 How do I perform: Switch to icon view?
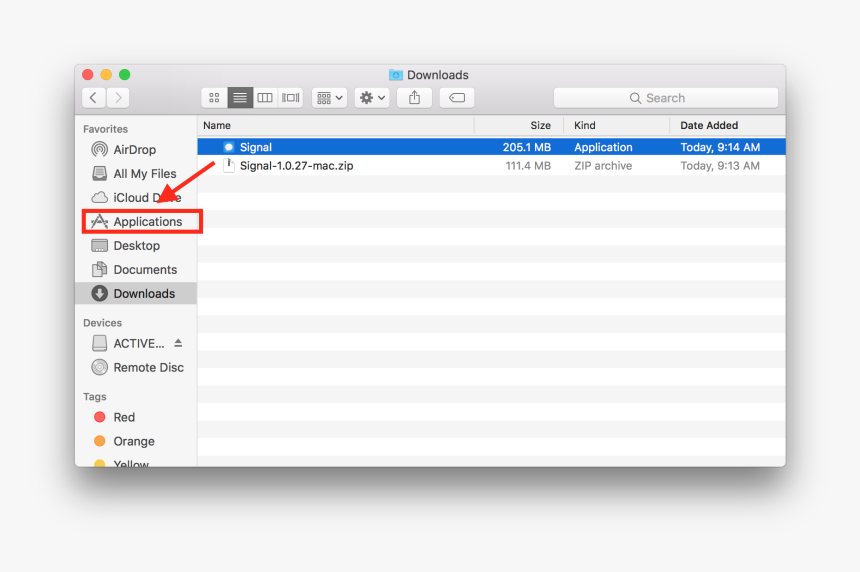(x=214, y=98)
